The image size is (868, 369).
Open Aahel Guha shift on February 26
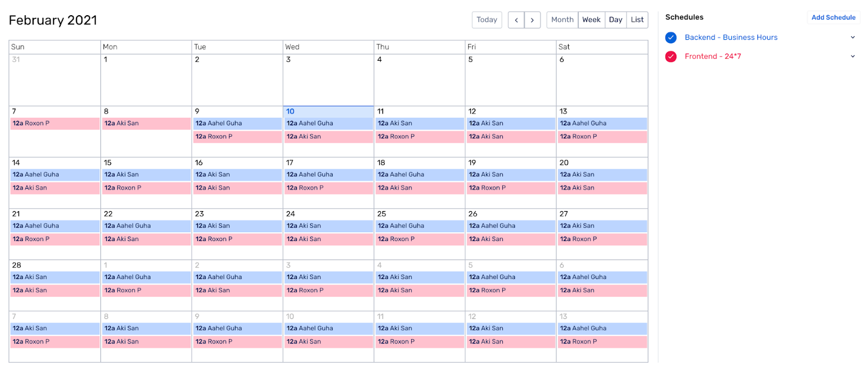511,226
